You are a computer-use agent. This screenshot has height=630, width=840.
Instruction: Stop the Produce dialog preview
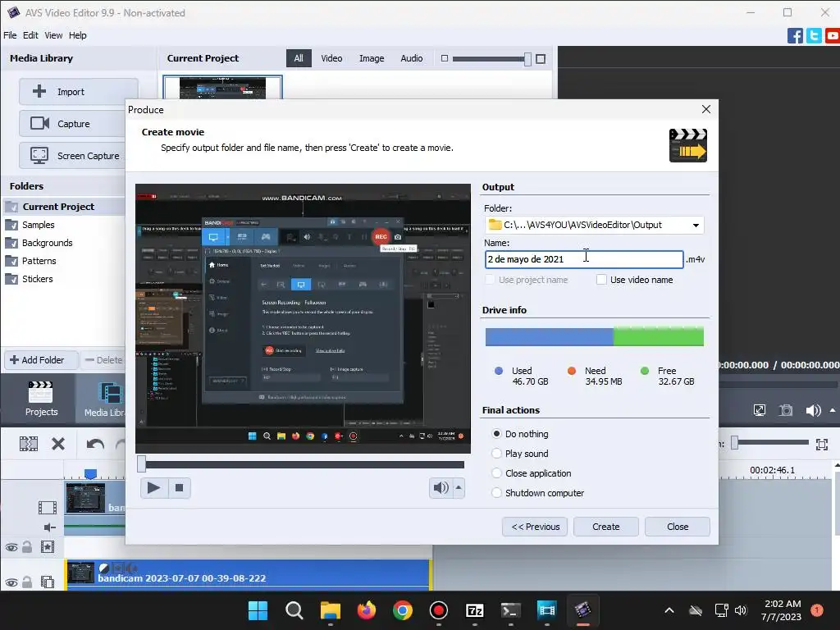click(180, 487)
